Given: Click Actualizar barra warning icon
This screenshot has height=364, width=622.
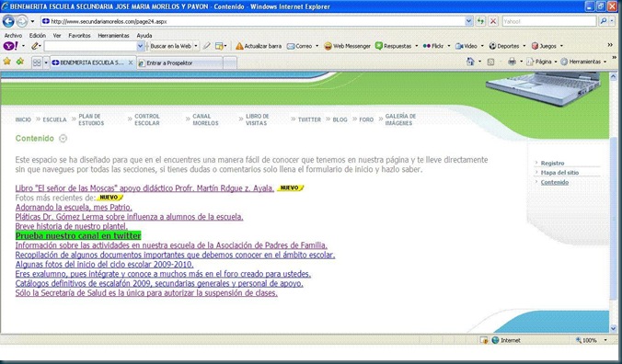Looking at the screenshot, I should [x=239, y=46].
